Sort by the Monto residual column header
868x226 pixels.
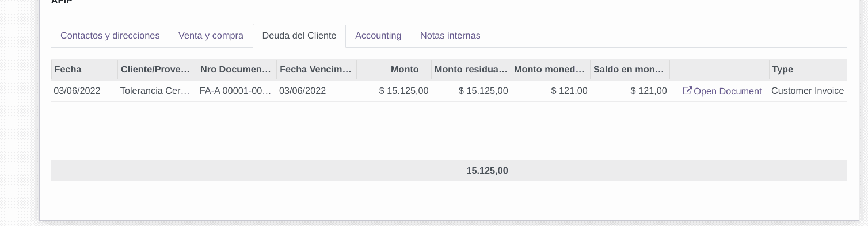[471, 70]
